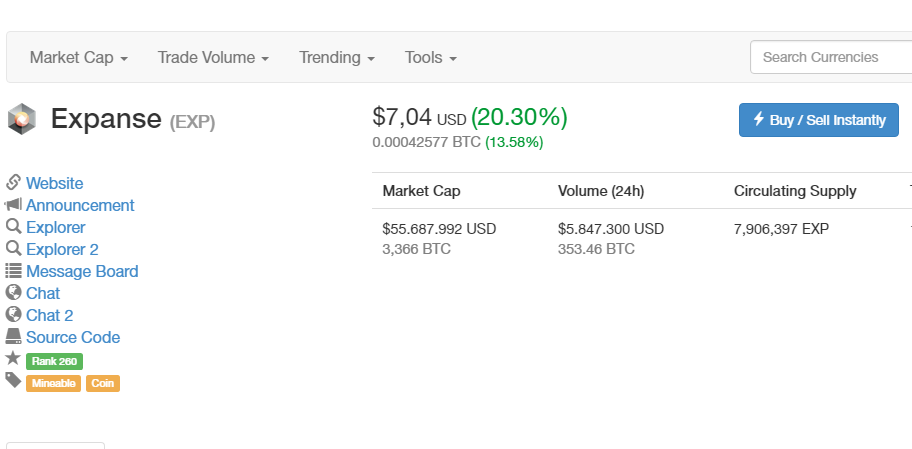Click the magnifier icon beside Explorer
This screenshot has width=912, height=449.
(x=14, y=227)
